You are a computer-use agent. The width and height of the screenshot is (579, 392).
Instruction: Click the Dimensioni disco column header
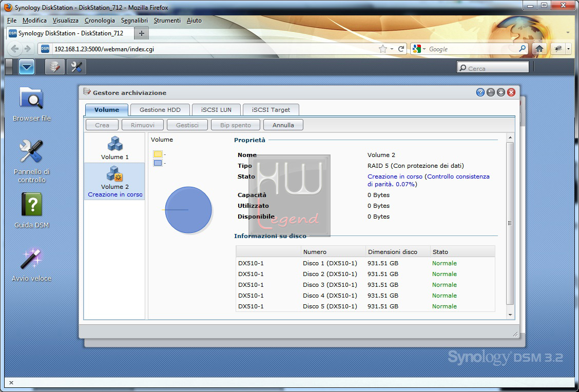[398, 252]
